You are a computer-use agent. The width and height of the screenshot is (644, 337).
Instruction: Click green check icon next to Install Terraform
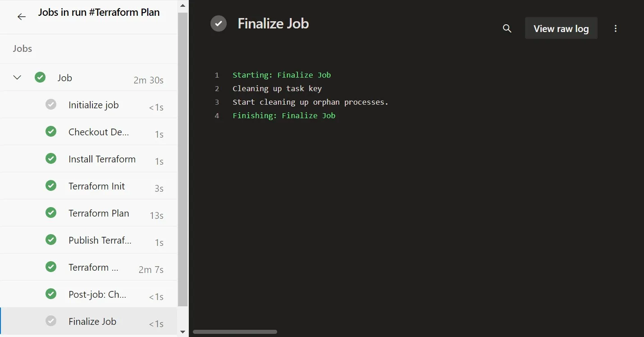pos(51,159)
